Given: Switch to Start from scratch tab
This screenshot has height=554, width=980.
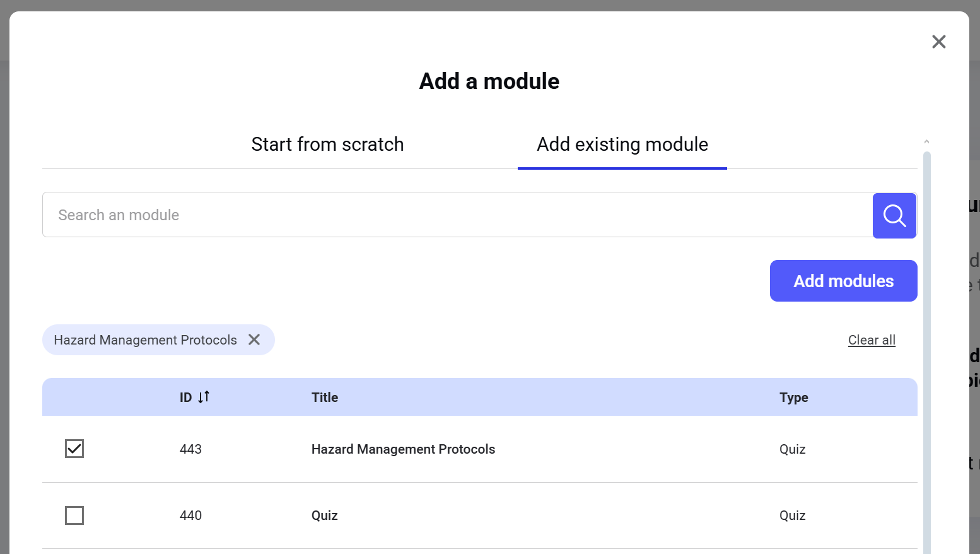Looking at the screenshot, I should click(327, 144).
